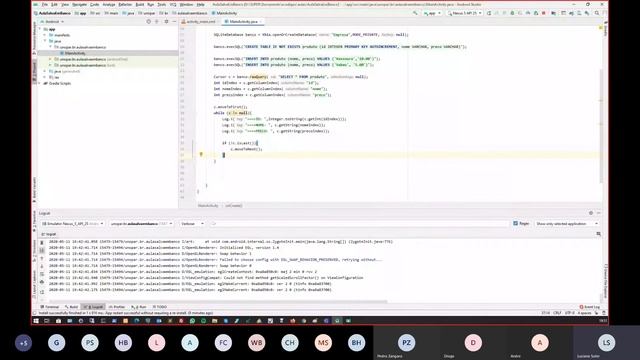Click the MainActivity breadcrumb in the navigation bar

click(x=224, y=13)
